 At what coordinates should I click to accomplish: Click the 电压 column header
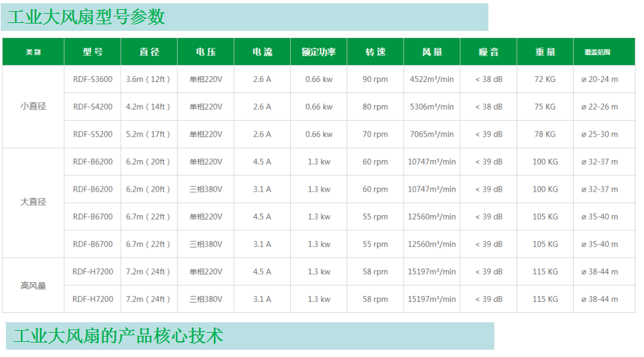(205, 52)
